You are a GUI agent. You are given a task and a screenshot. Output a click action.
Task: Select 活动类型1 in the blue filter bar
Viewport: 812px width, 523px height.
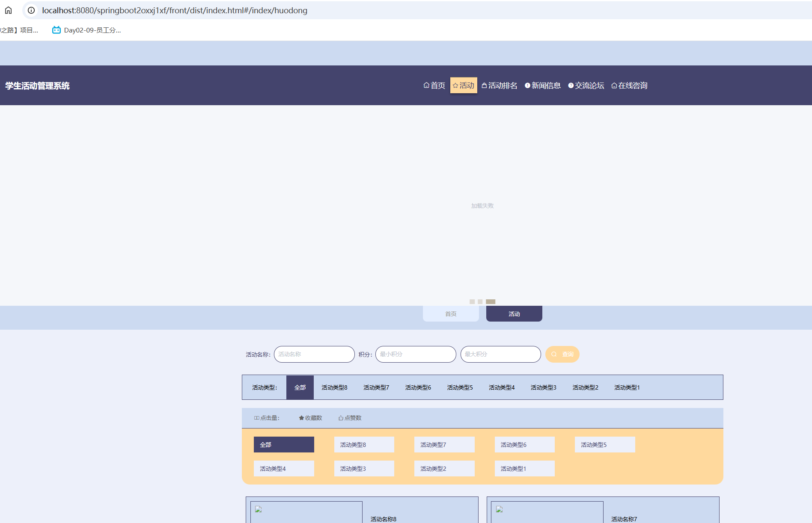(x=627, y=387)
